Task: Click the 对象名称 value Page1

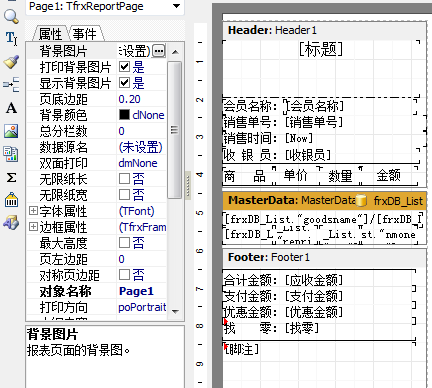Action: [x=136, y=291]
